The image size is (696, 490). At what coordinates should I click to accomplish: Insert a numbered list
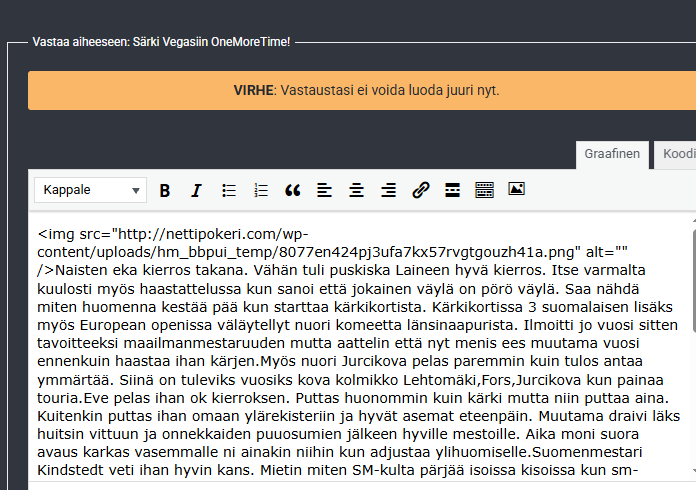pyautogui.click(x=261, y=190)
